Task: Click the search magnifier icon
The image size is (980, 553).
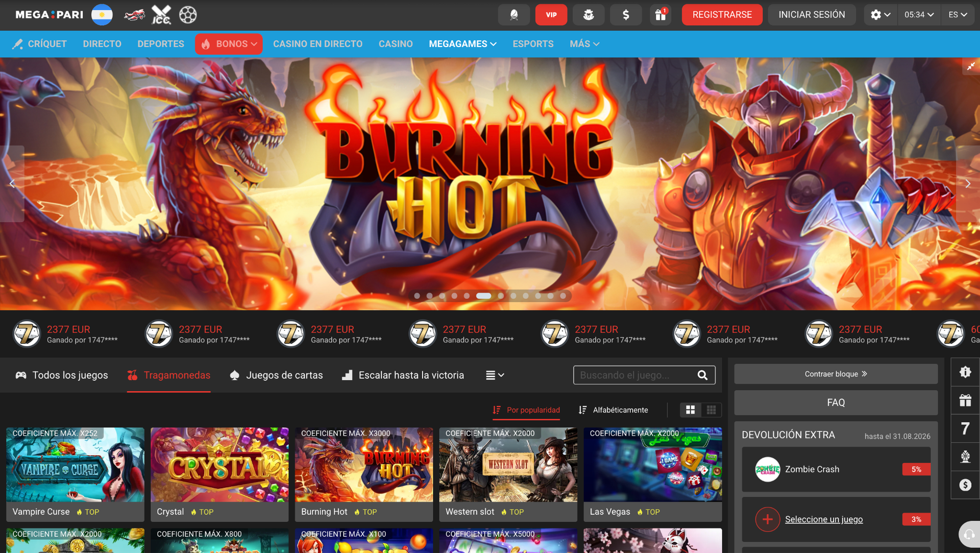Action: [x=703, y=375]
